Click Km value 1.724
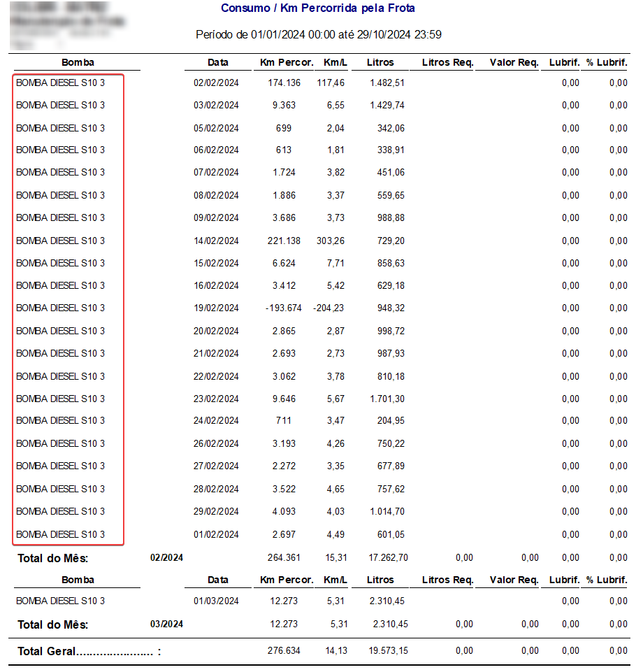Viewport: 643px width, 672px height. pyautogui.click(x=284, y=172)
